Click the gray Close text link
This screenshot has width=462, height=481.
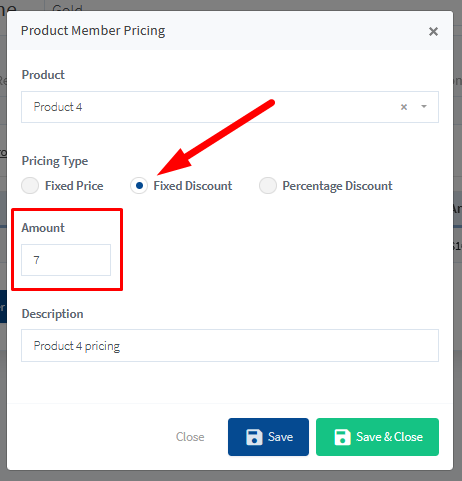click(190, 437)
